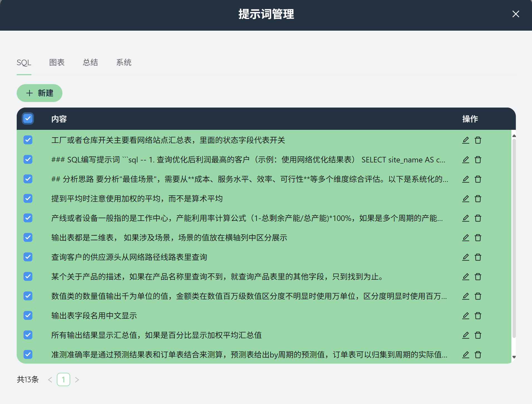
Task: Select the text 查询客户的供应源头从网络路径线路表里查询
Action: (x=129, y=257)
